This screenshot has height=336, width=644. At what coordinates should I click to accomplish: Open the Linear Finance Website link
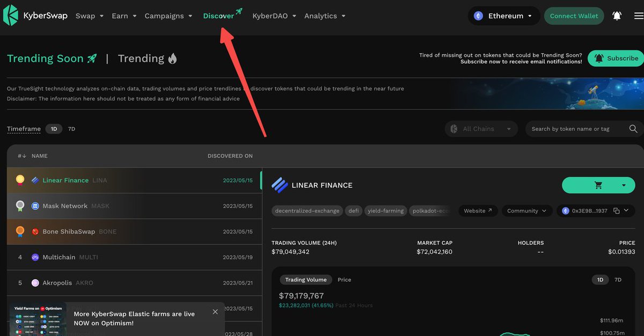click(478, 211)
